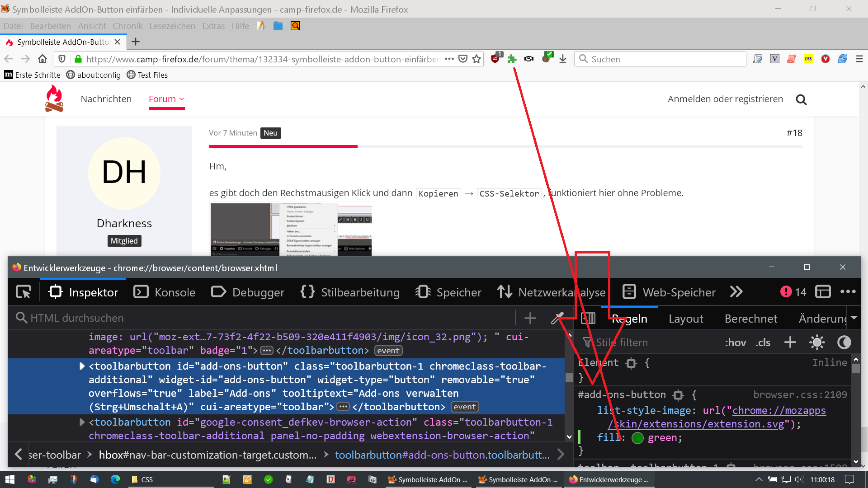Switch to the Konsole tab
Screen dimensions: 868x488
click(x=165, y=292)
